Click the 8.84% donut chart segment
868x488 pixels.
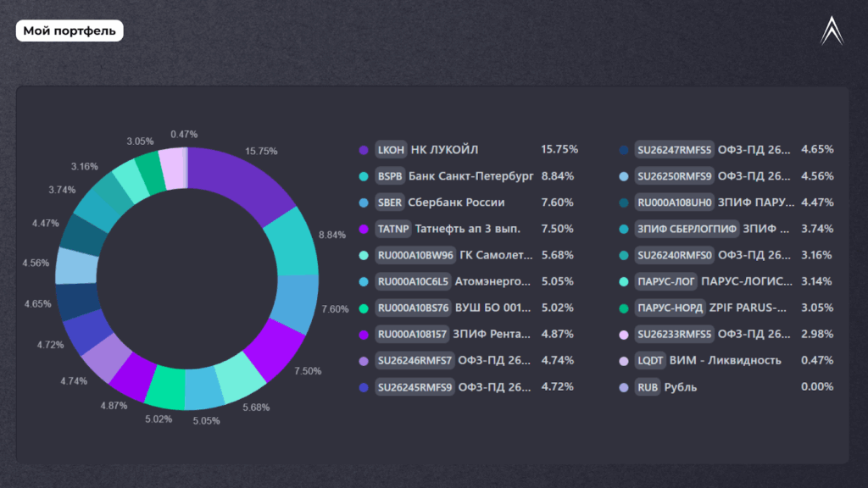(x=294, y=244)
